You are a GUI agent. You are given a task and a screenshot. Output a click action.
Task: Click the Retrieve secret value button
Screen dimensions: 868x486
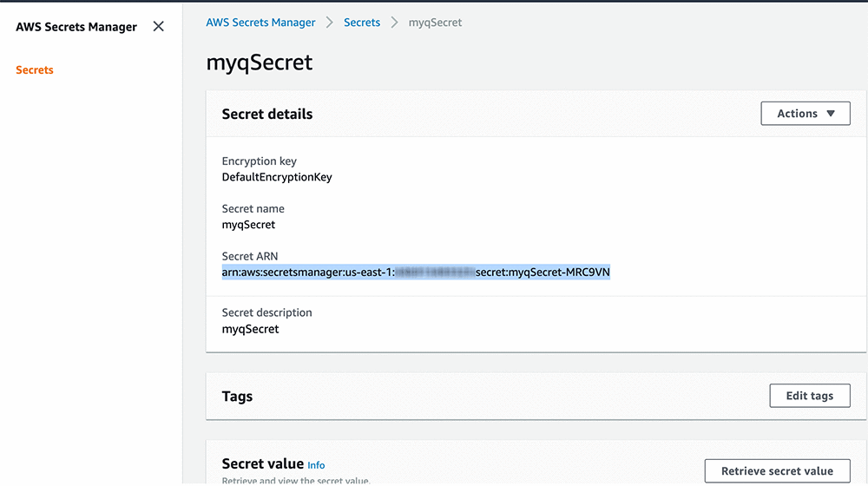(777, 471)
